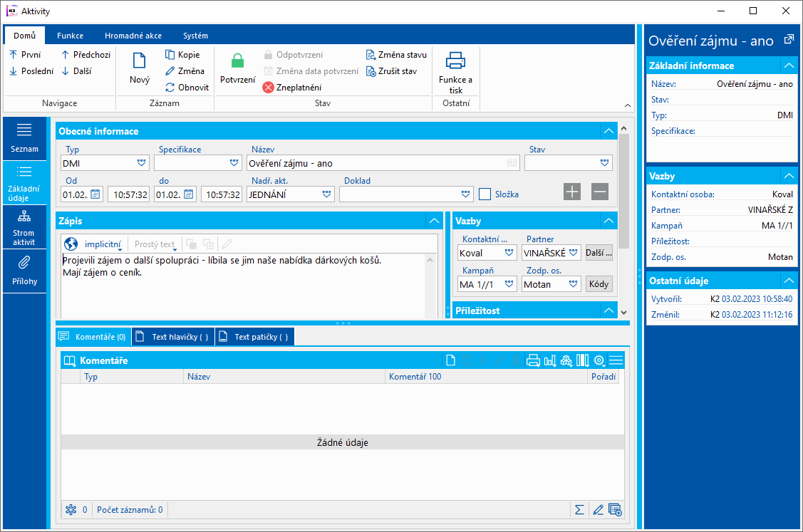The width and height of the screenshot is (803, 532).
Task: Open print menu in Komentáře toolbar
Action: point(533,360)
